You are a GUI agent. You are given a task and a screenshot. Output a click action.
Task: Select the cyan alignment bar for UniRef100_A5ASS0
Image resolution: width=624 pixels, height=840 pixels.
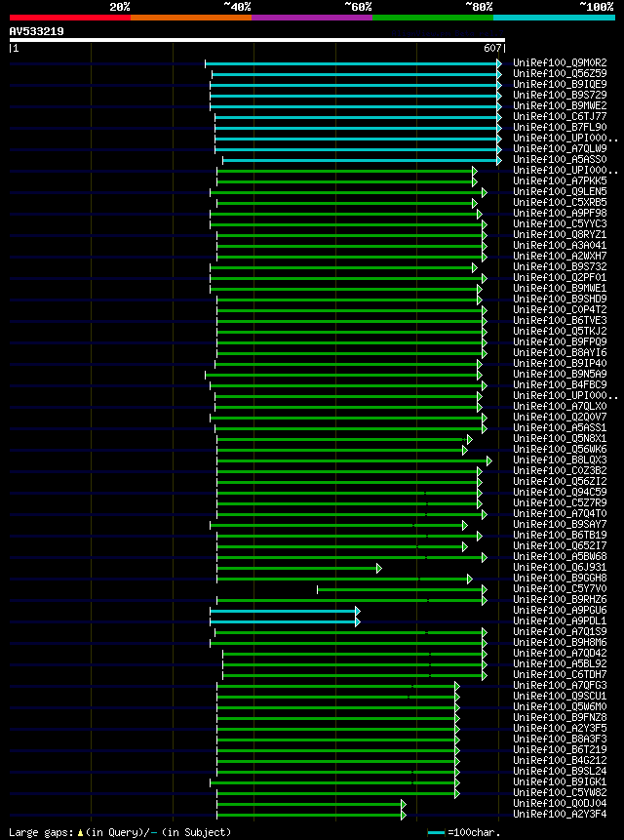pos(363,160)
